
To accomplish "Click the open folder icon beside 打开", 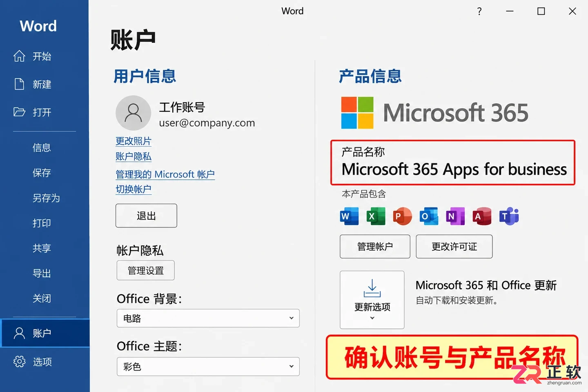I will (19, 112).
